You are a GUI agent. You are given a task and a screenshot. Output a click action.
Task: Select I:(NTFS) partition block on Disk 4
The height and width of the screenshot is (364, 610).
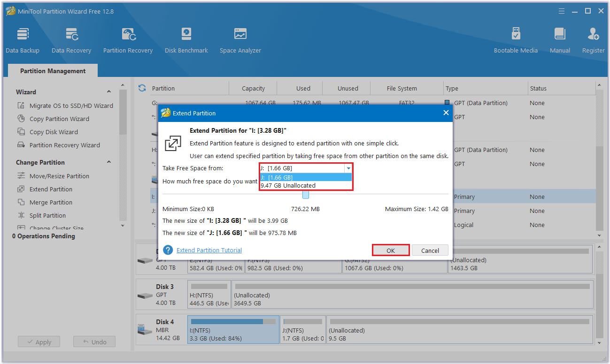point(233,329)
